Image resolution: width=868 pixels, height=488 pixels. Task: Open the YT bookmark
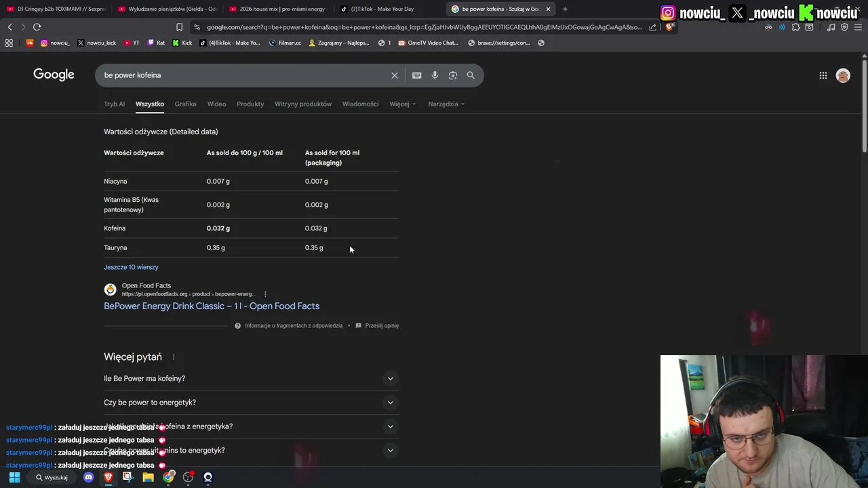(132, 43)
